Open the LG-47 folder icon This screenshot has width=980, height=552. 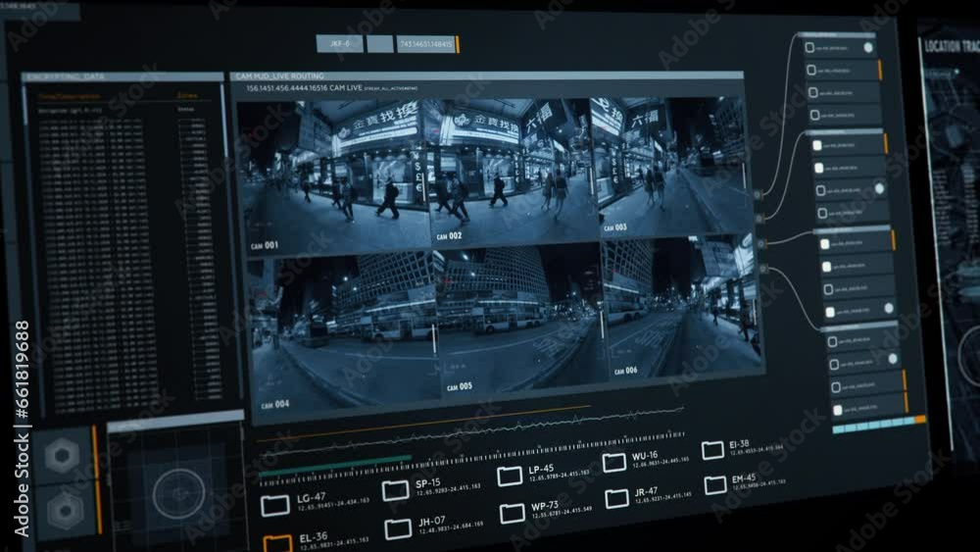275,505
